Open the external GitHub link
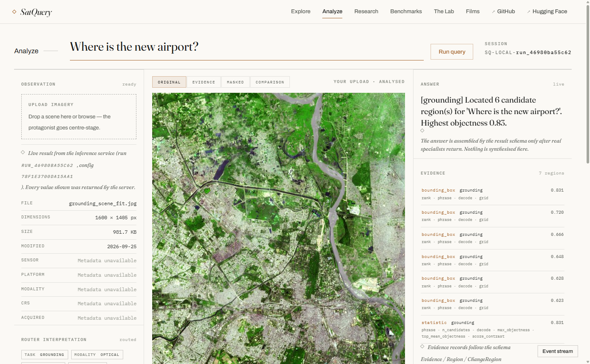590x364 pixels. (x=503, y=11)
